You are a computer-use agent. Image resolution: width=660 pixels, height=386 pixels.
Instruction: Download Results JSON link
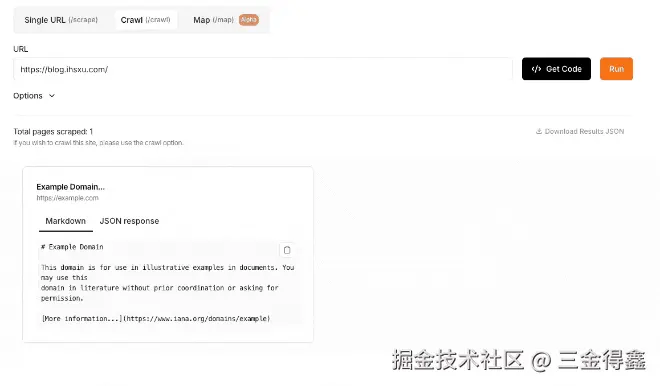(580, 131)
